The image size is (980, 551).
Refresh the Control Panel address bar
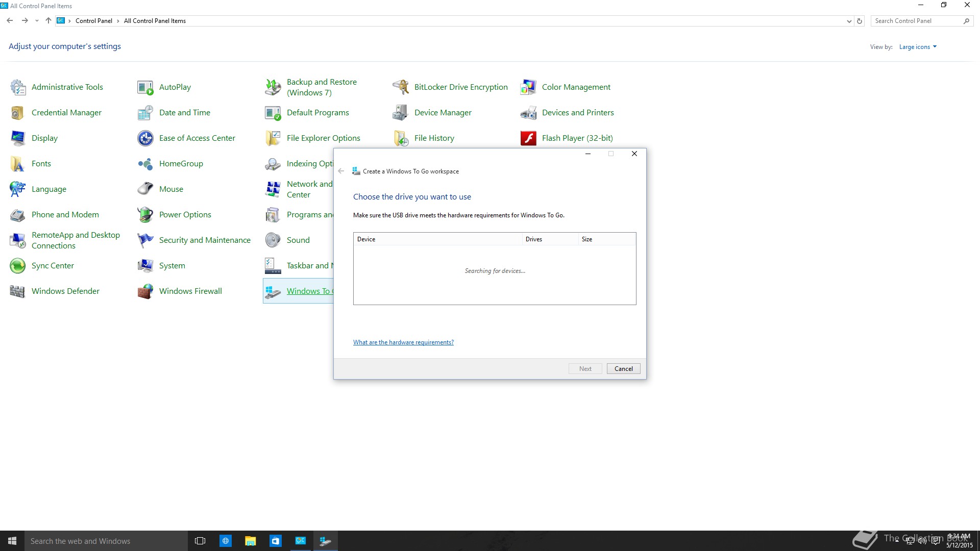coord(860,21)
